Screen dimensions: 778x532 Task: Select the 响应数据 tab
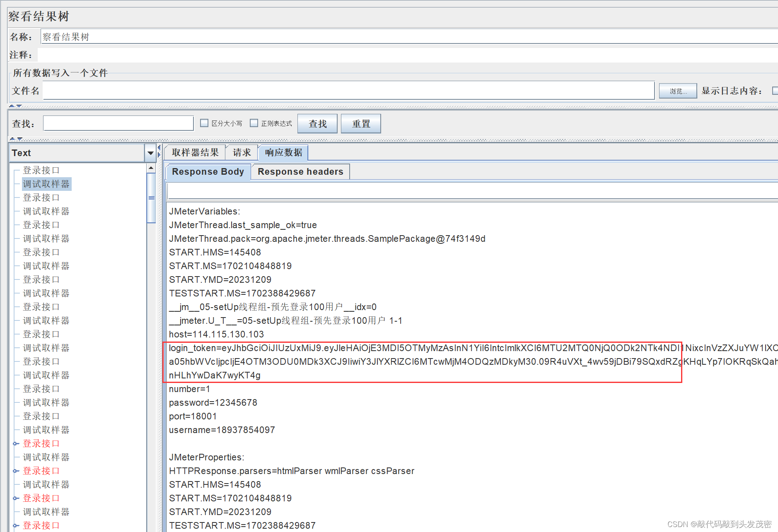[284, 152]
